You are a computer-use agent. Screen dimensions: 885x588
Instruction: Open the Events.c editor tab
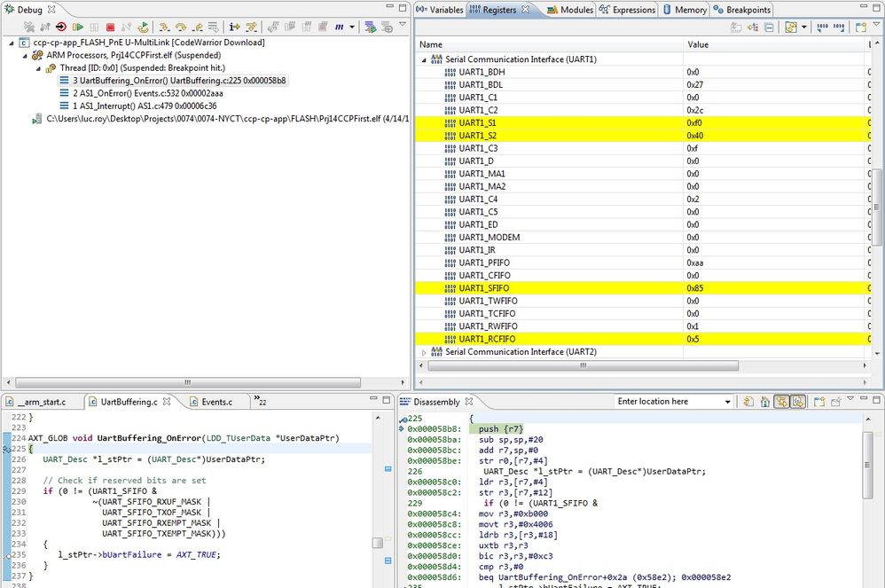coord(217,401)
